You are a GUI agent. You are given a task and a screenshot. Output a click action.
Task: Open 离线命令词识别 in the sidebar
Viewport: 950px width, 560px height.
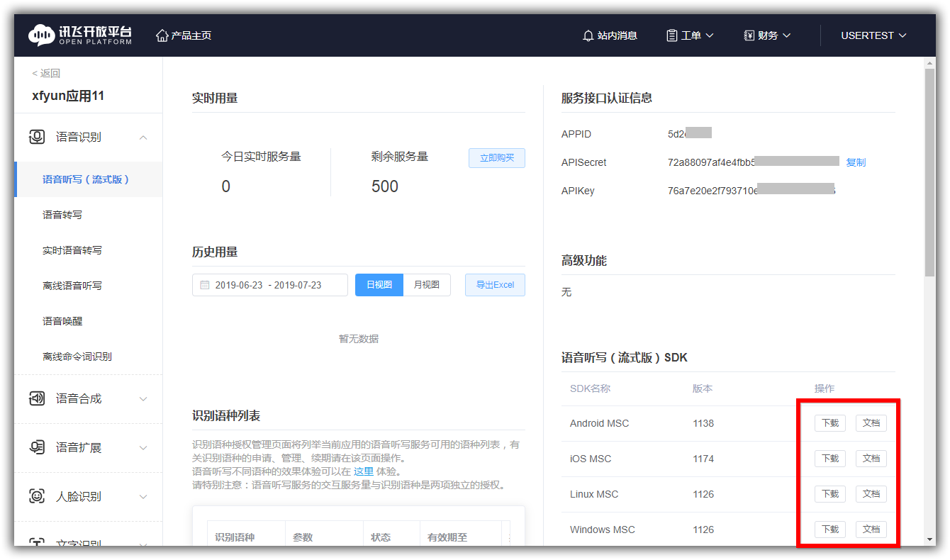click(x=77, y=357)
